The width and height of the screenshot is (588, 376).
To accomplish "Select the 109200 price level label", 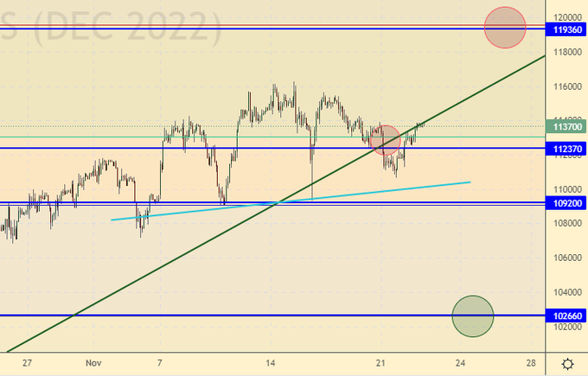I will point(567,204).
